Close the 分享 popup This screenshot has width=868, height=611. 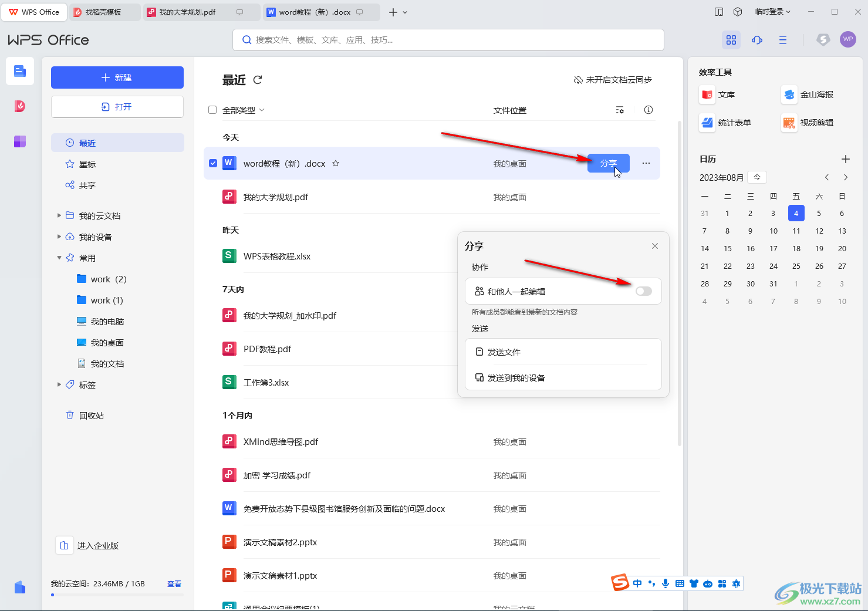(655, 246)
